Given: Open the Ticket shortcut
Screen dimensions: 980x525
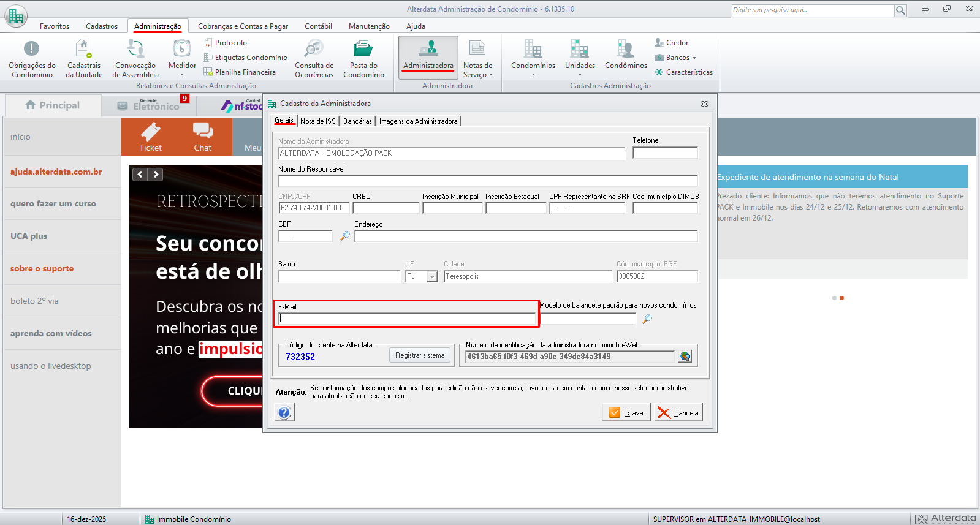Looking at the screenshot, I should 150,136.
